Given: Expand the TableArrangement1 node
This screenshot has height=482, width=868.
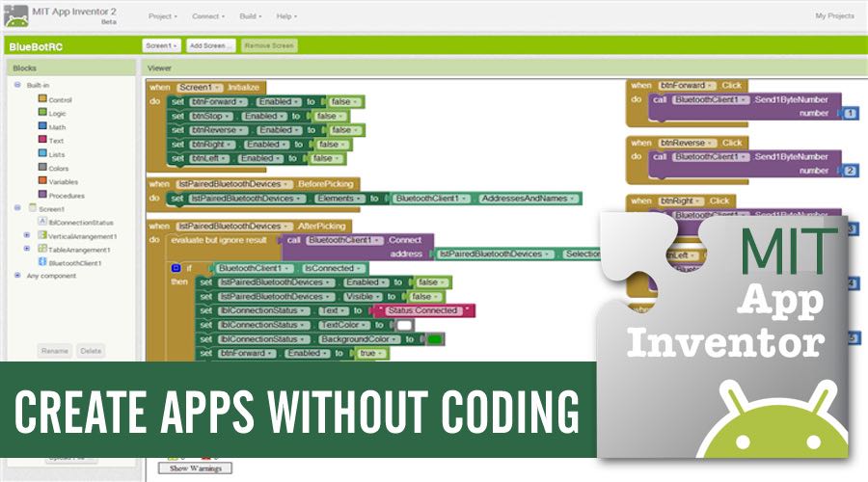Looking at the screenshot, I should pyautogui.click(x=27, y=249).
